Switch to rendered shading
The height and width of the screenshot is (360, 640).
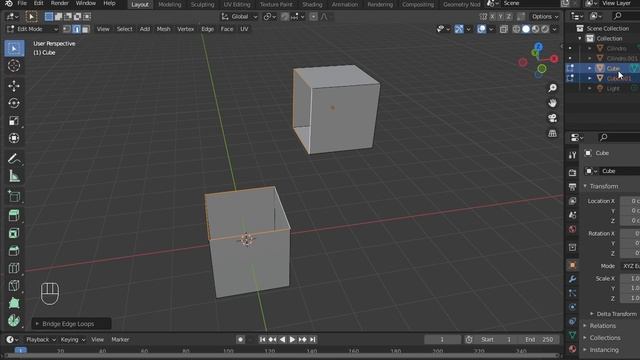click(545, 29)
